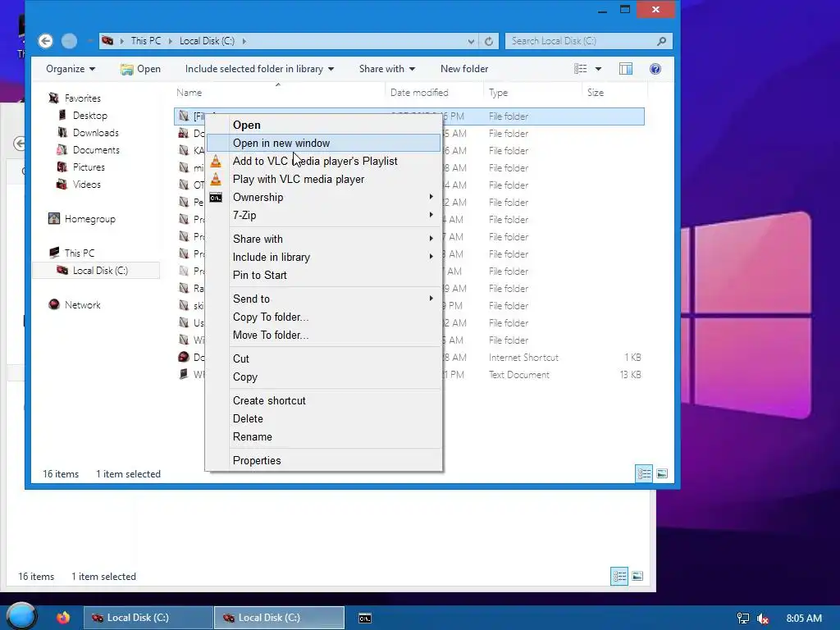Click the 8:05 AM taskbar clock
The image size is (840, 630).
click(x=804, y=619)
